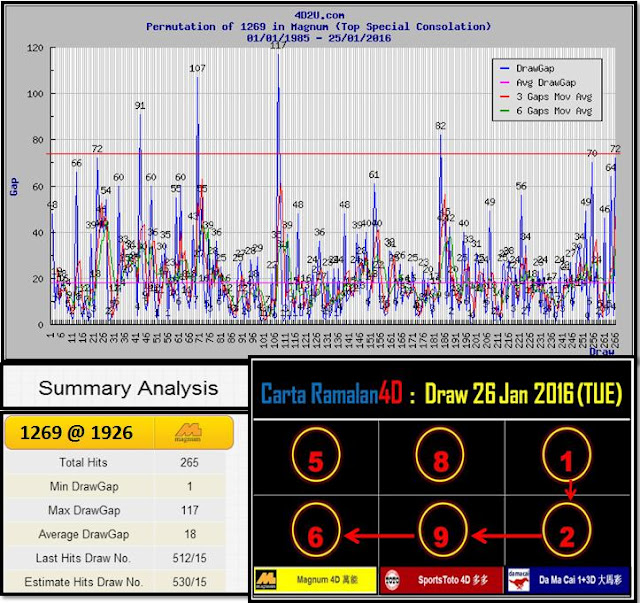Click the 'Avg DrawGap' legend text

(546, 83)
